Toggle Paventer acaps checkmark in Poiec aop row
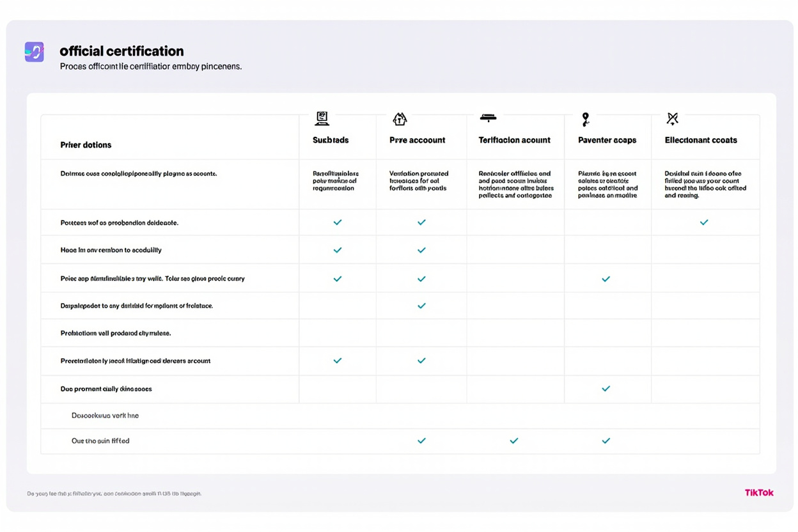The width and height of the screenshot is (798, 532). pos(606,279)
